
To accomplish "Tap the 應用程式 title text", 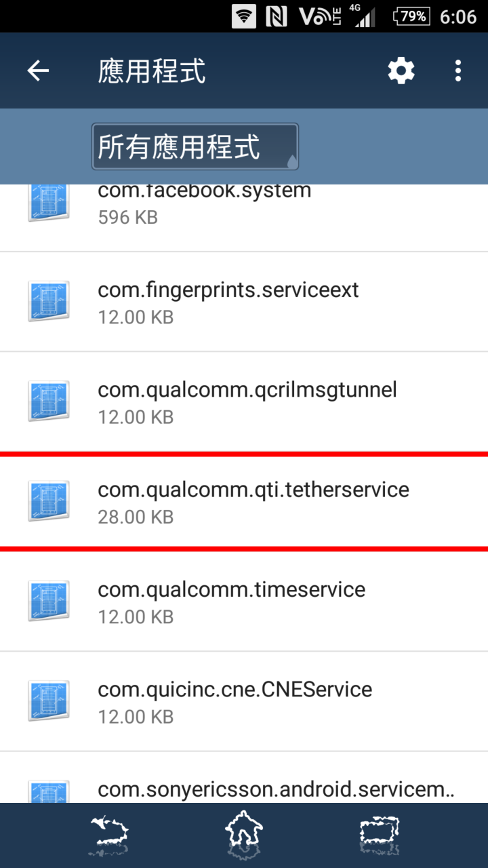I will 152,71.
